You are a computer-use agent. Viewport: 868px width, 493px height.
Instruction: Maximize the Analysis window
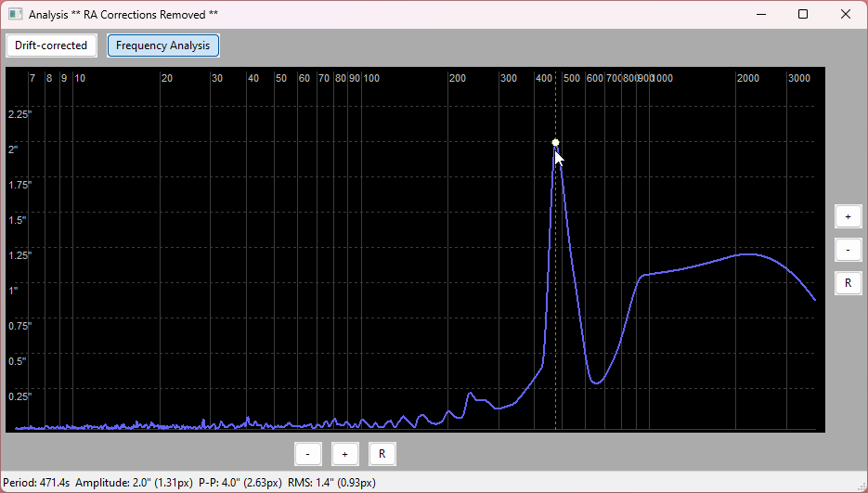(x=803, y=15)
